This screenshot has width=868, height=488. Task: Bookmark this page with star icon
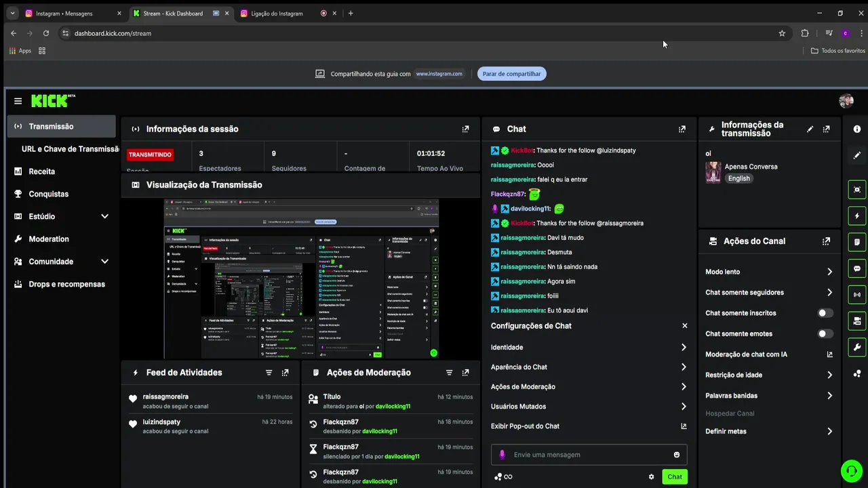(x=782, y=33)
